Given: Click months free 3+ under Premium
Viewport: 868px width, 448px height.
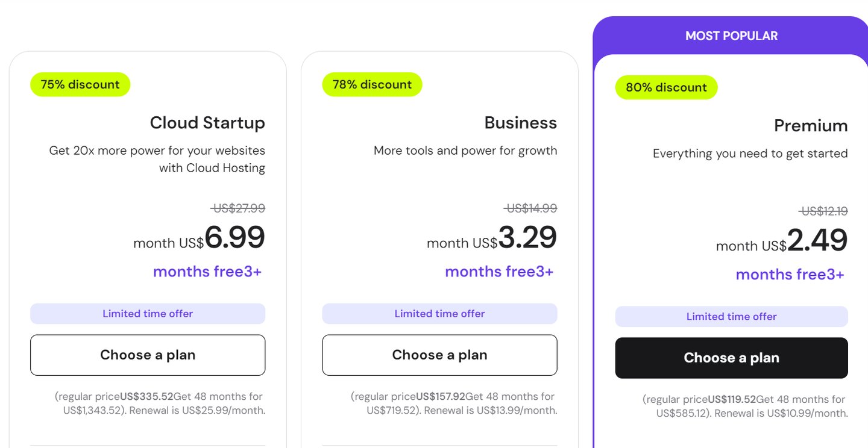Looking at the screenshot, I should pyautogui.click(x=790, y=275).
